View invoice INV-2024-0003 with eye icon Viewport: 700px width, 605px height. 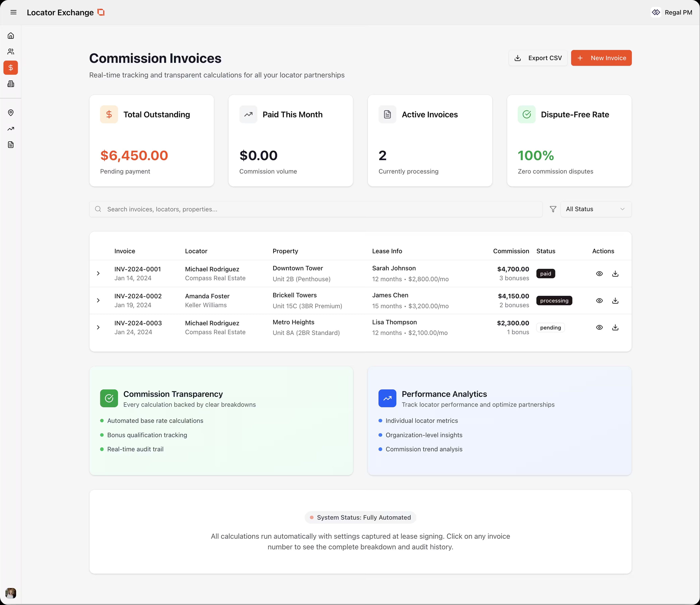(x=599, y=327)
